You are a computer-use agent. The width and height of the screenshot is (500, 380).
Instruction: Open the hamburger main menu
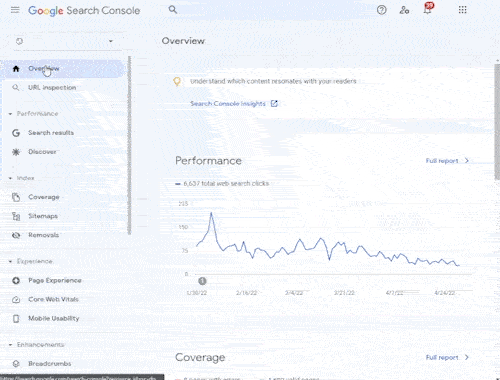pyautogui.click(x=15, y=10)
